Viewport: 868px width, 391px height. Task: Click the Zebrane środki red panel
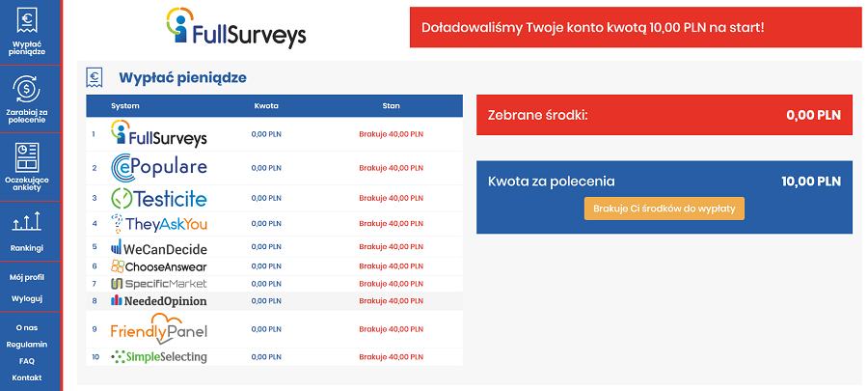click(x=665, y=115)
